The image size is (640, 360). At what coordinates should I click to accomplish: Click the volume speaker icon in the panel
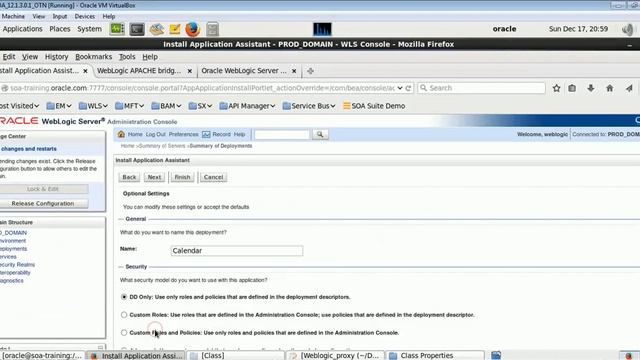tap(628, 29)
